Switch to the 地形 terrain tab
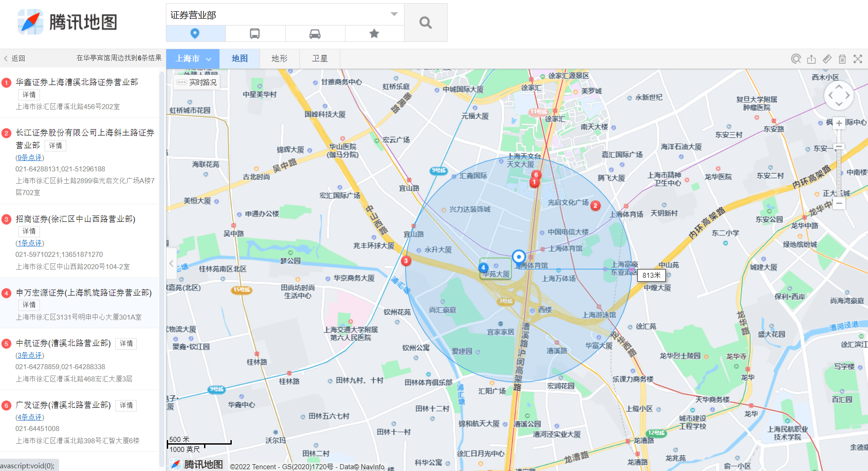This screenshot has height=471, width=868. click(279, 59)
